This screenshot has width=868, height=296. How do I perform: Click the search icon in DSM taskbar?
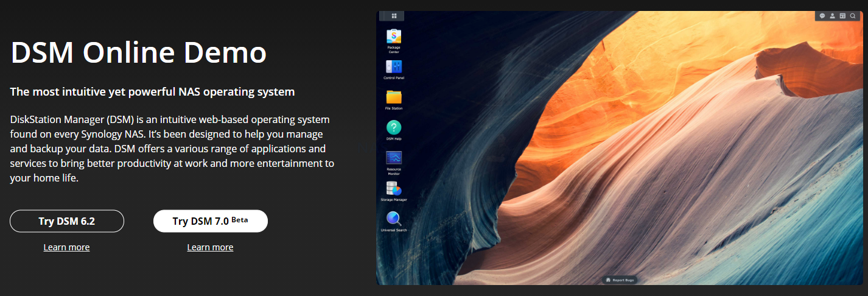pyautogui.click(x=853, y=16)
